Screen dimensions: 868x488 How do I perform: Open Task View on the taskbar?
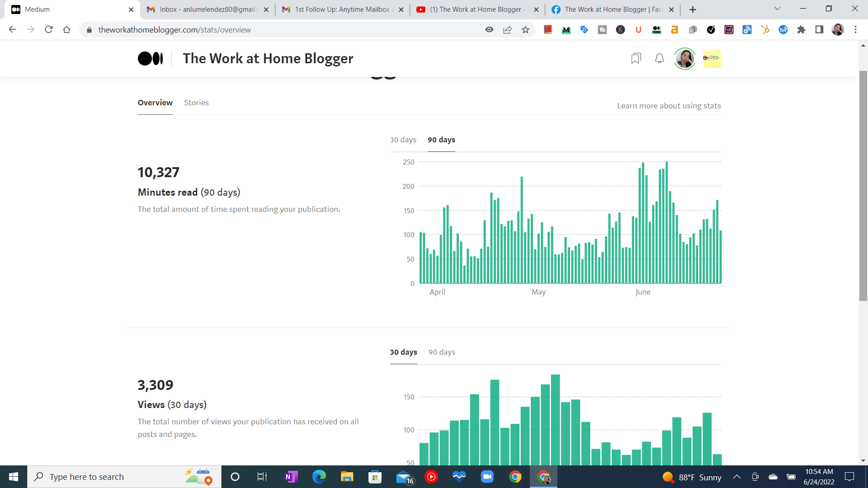coord(262,477)
